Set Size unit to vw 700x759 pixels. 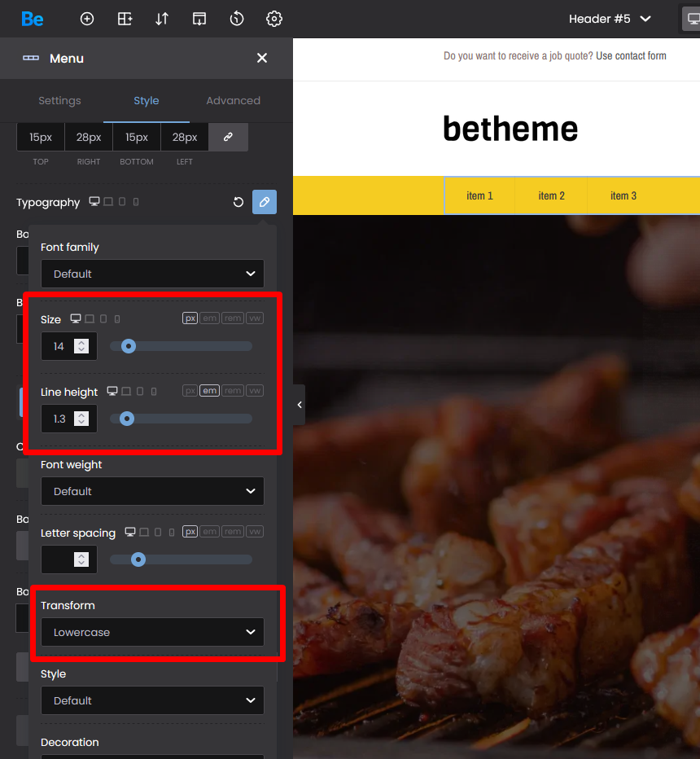point(255,318)
